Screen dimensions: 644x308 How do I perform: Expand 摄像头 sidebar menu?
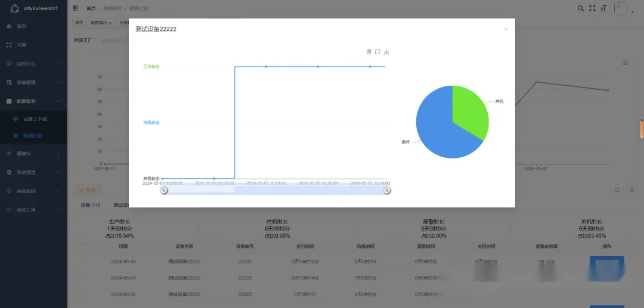point(33,153)
